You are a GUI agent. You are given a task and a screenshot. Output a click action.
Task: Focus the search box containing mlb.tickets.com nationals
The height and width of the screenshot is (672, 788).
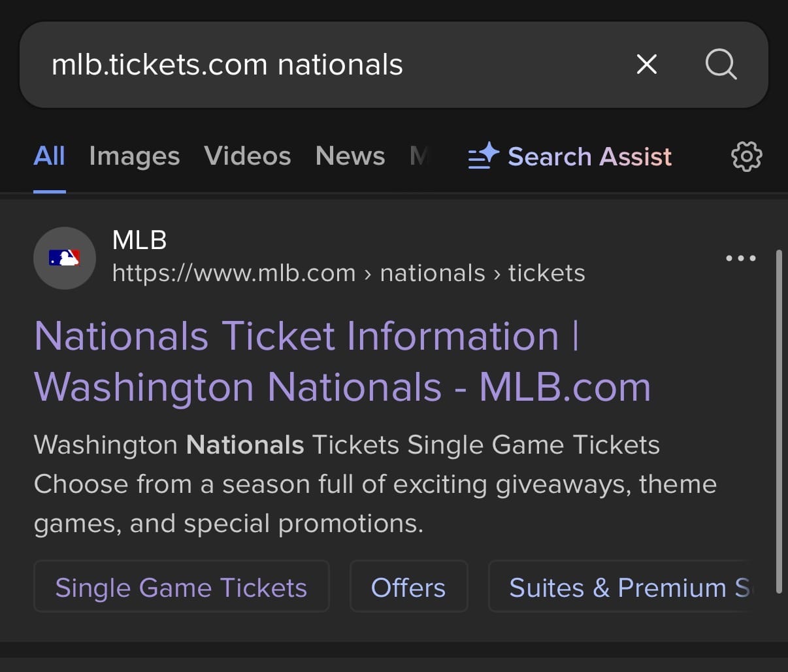tap(327, 65)
